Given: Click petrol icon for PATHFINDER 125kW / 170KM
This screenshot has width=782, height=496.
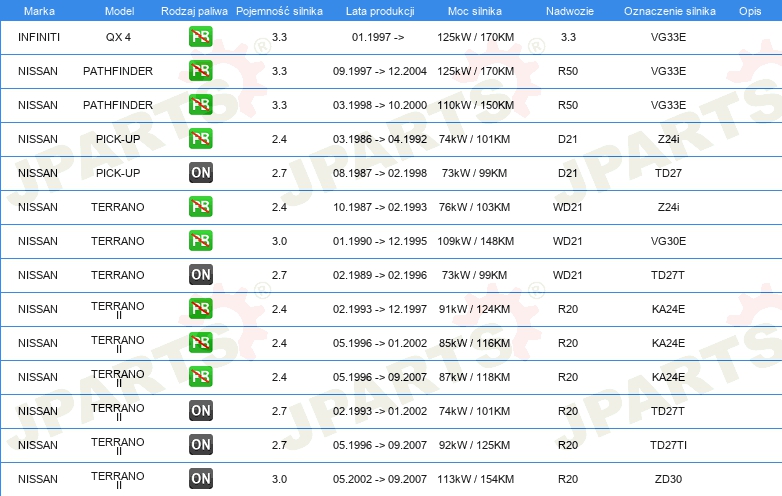Looking at the screenshot, I should click(x=200, y=71).
